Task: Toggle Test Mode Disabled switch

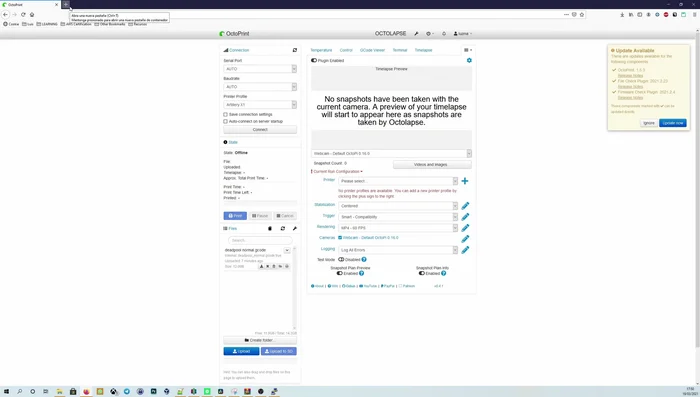Action: [341, 259]
